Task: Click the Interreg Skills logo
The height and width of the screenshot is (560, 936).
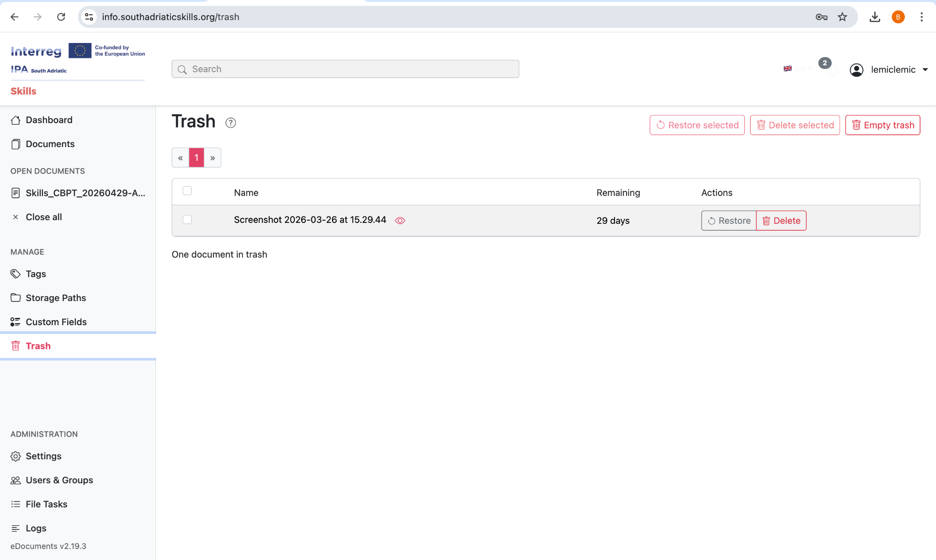Action: (78, 69)
